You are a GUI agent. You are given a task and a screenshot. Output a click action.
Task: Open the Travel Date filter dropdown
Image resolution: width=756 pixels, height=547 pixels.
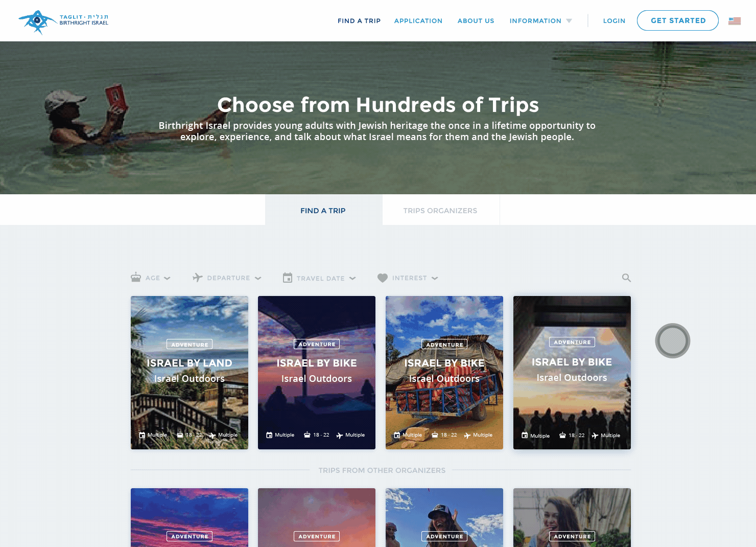tap(319, 278)
